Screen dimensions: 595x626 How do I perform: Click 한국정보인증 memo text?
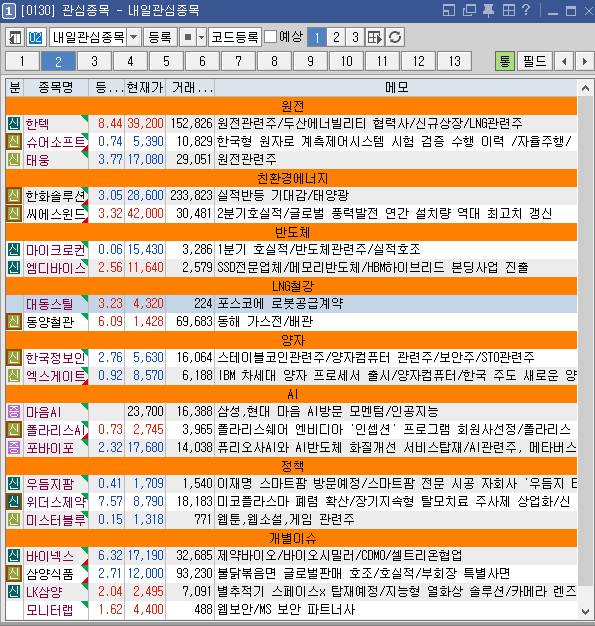click(375, 357)
